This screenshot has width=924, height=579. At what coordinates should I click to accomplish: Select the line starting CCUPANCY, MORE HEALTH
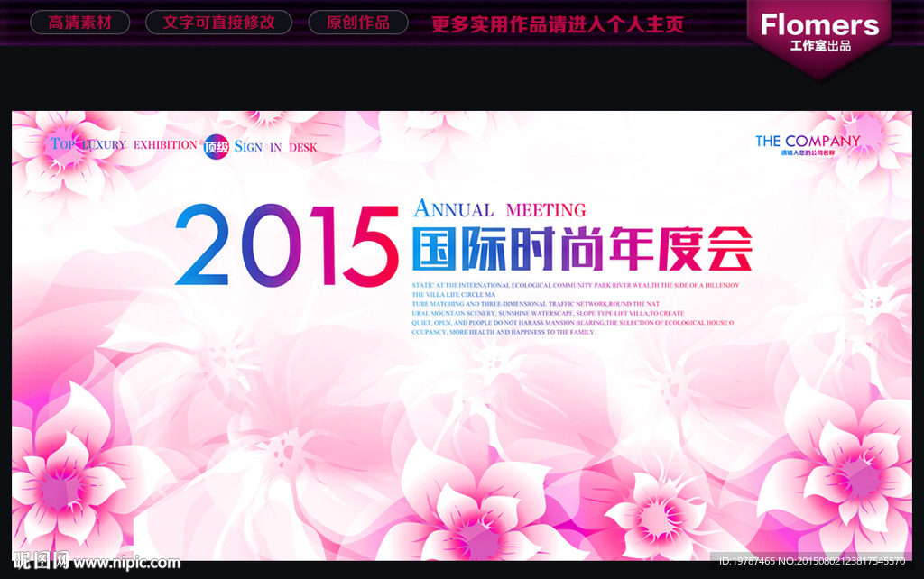click(504, 332)
